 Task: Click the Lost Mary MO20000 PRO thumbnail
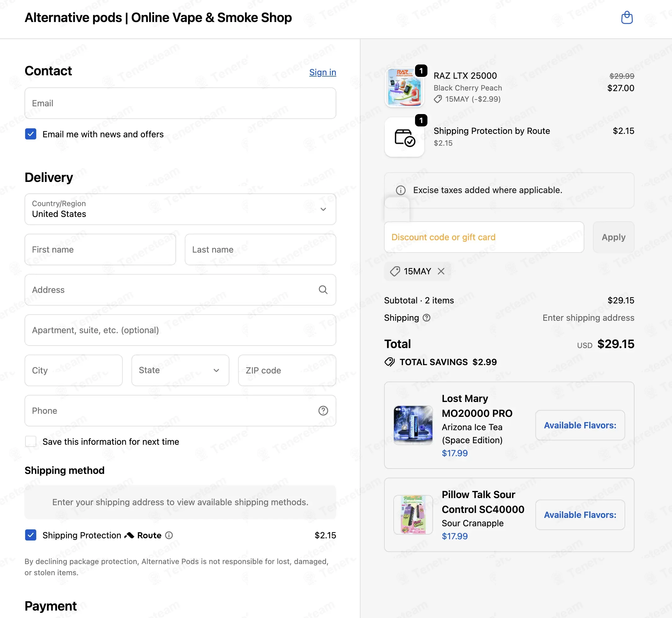click(413, 425)
